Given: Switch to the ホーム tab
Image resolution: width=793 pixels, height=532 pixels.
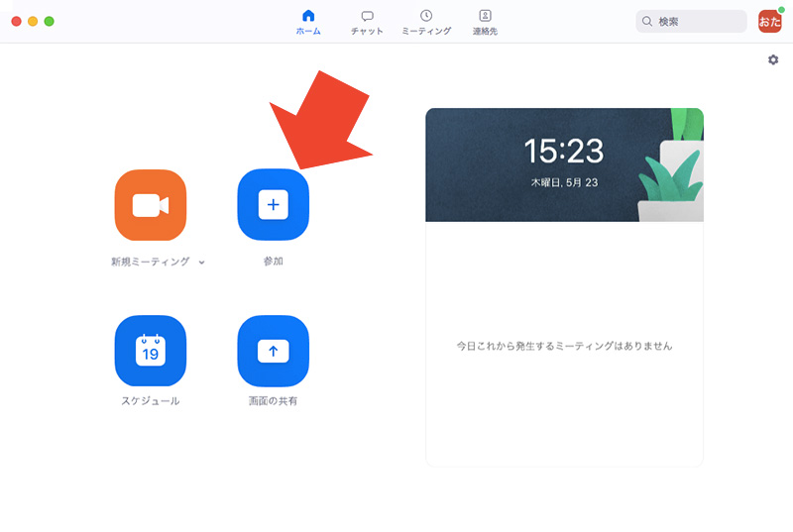Looking at the screenshot, I should point(308,22).
